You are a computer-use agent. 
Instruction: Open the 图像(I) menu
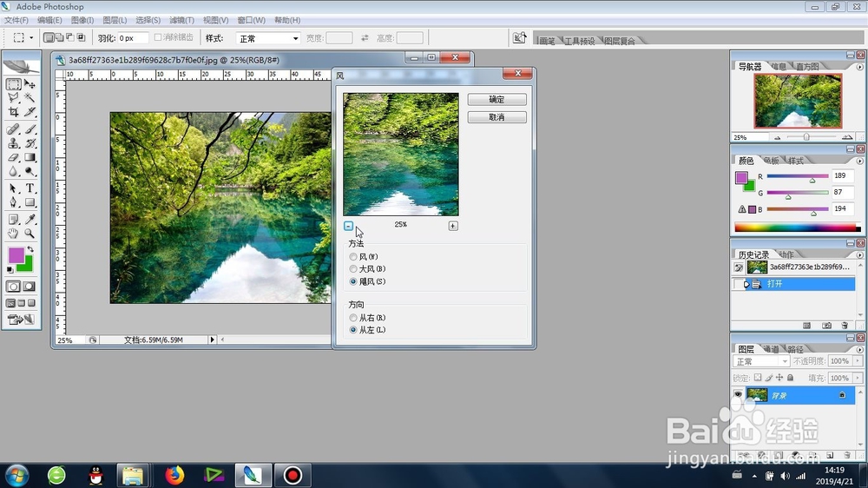82,20
